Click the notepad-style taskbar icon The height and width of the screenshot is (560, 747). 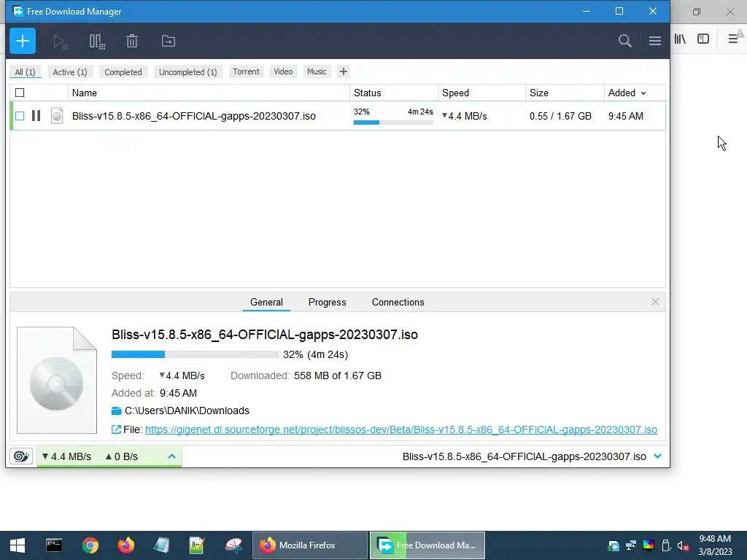[161, 545]
